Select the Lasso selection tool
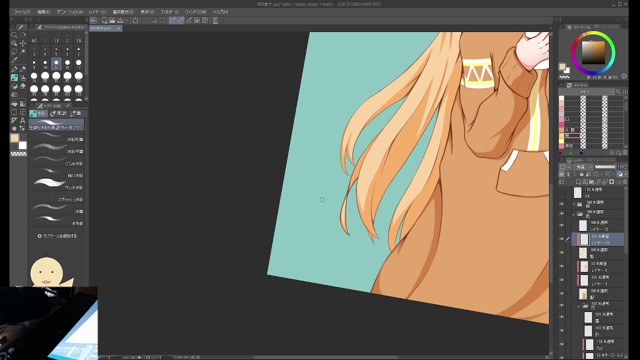640x360 pixels. click(x=14, y=51)
